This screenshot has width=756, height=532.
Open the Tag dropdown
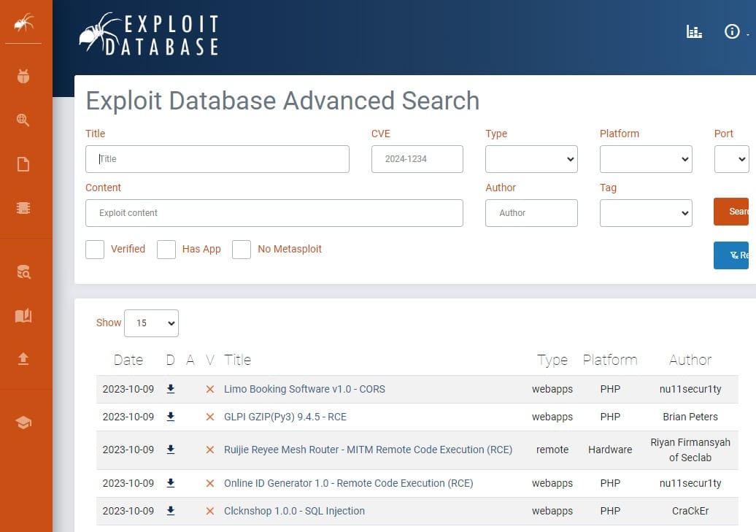point(646,213)
